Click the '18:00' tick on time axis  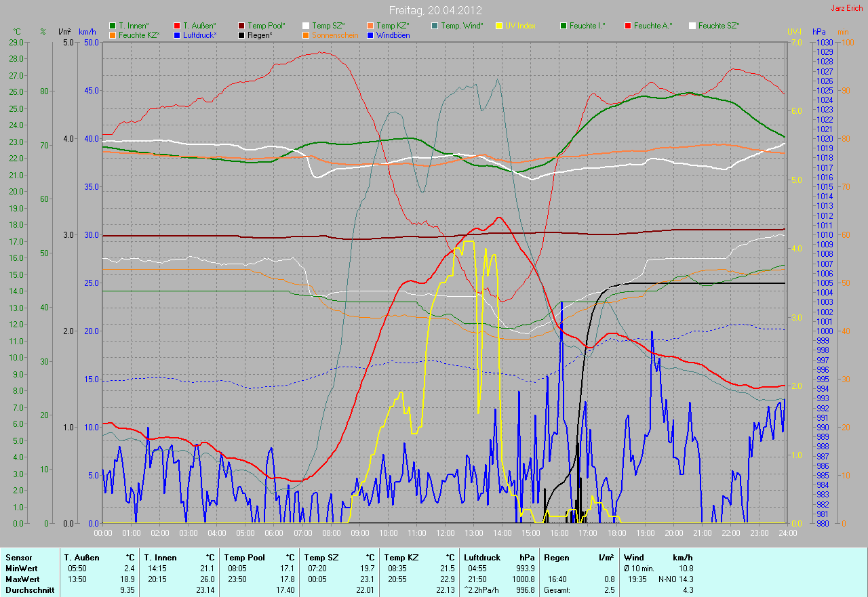(616, 533)
